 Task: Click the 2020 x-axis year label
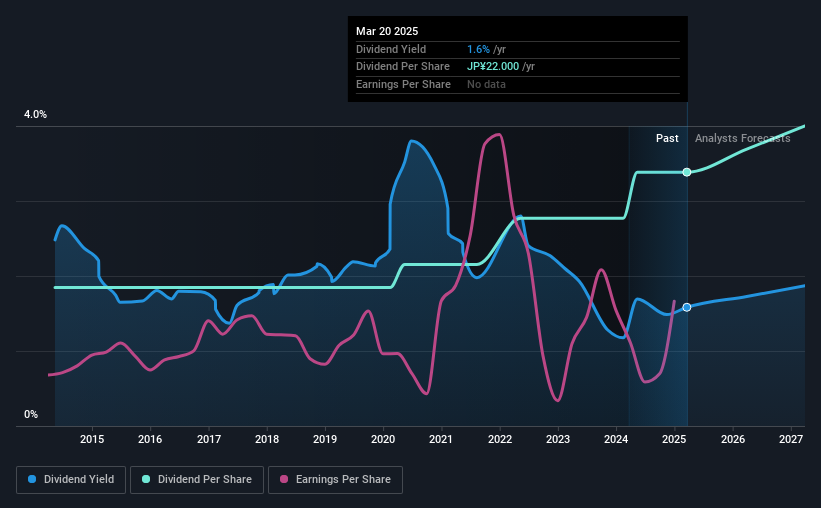click(383, 439)
